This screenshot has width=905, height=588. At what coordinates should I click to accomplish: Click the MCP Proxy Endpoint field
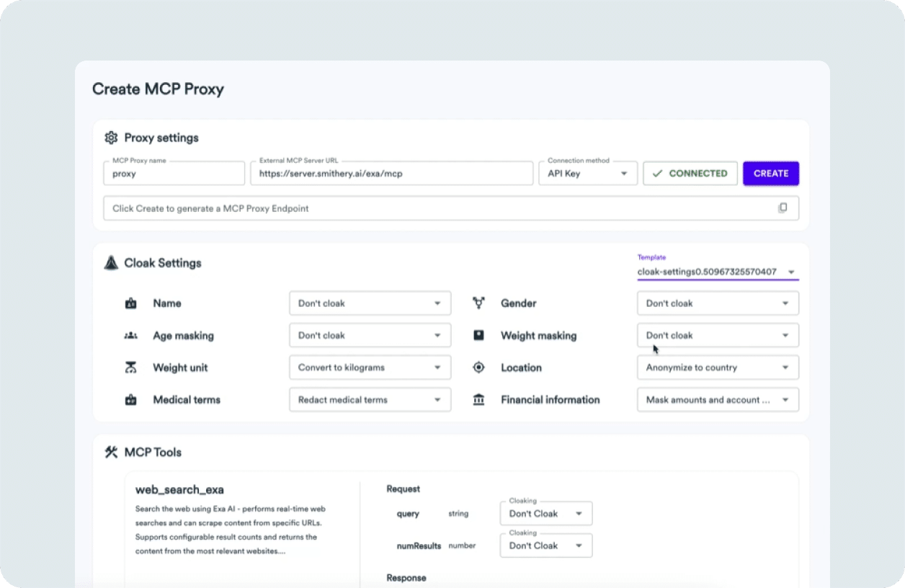451,208
